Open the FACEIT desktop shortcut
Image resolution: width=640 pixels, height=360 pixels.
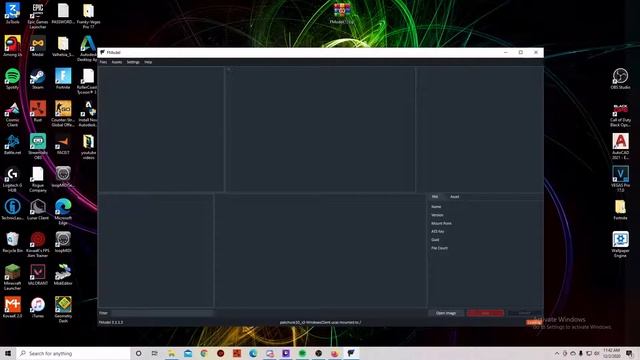pyautogui.click(x=63, y=144)
